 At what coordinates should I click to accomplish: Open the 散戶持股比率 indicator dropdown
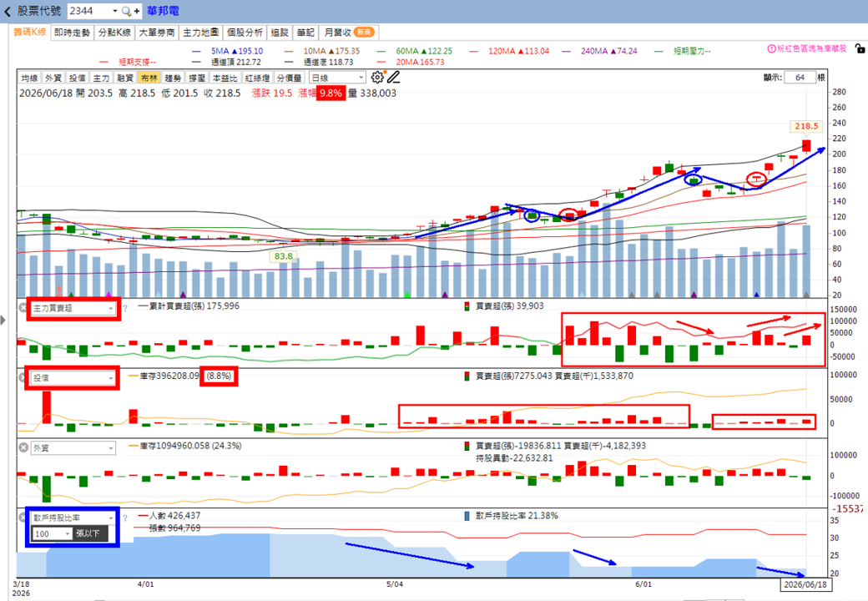[x=73, y=518]
